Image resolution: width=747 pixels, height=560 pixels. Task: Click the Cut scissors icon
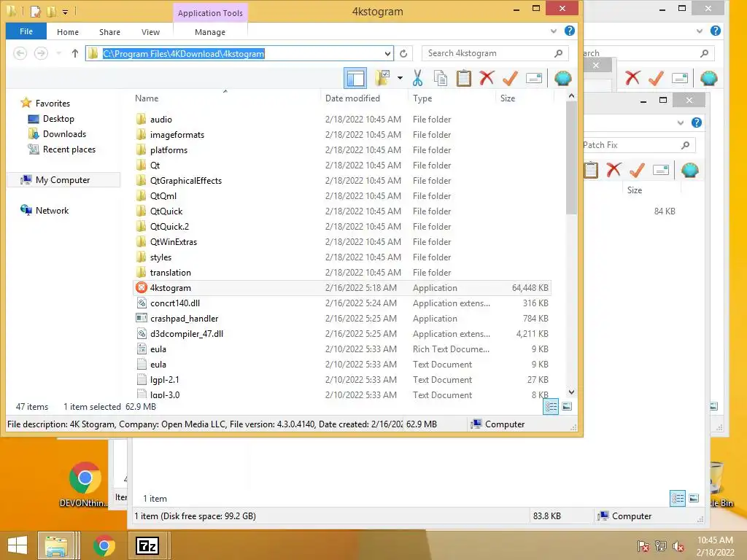coord(418,78)
